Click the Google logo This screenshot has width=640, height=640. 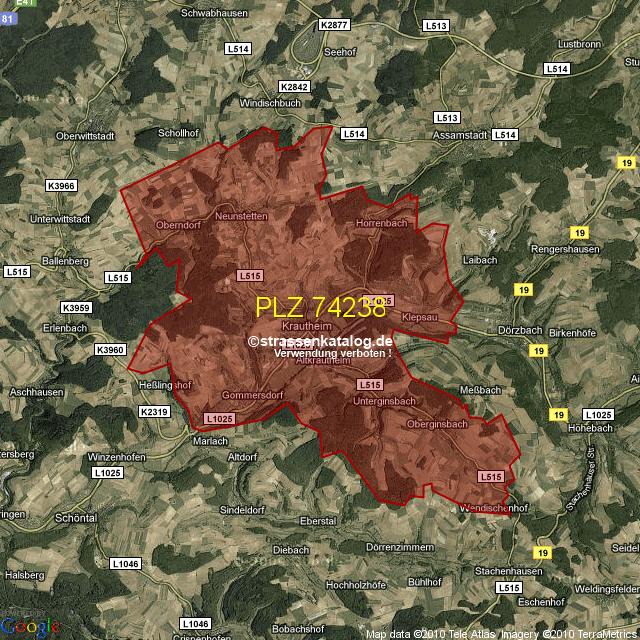30,627
